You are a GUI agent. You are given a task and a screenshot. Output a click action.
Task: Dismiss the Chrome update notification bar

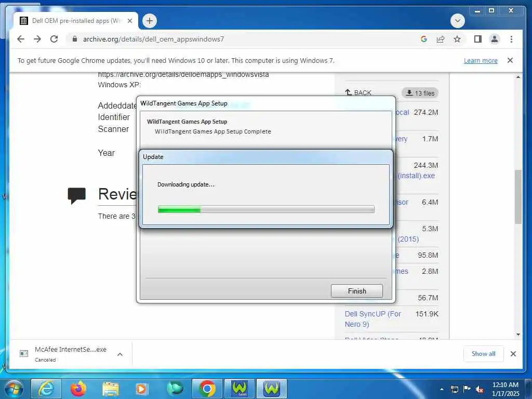[510, 60]
